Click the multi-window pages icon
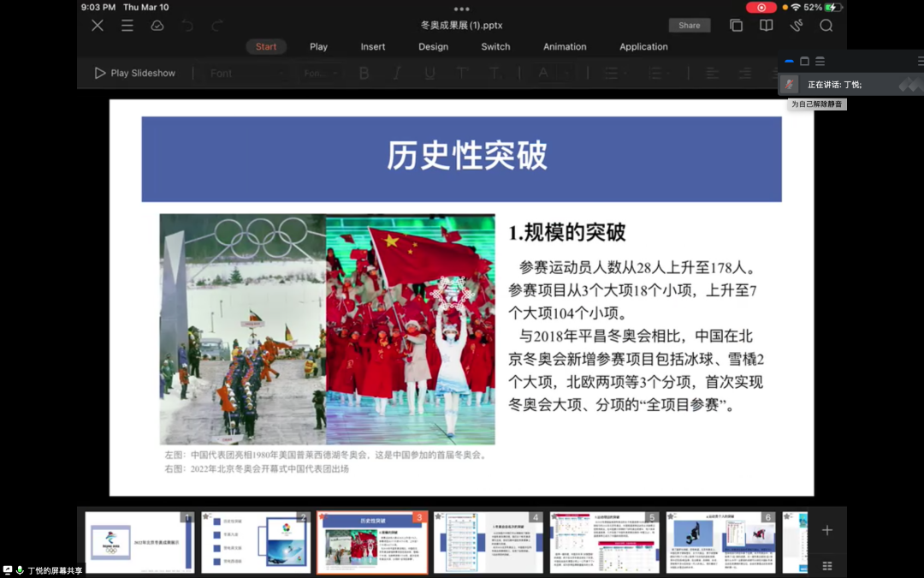 tap(736, 26)
